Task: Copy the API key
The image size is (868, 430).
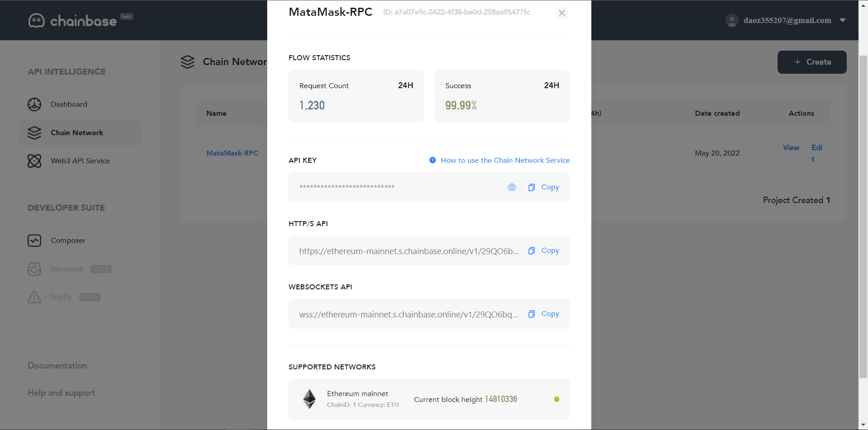Action: click(x=550, y=187)
